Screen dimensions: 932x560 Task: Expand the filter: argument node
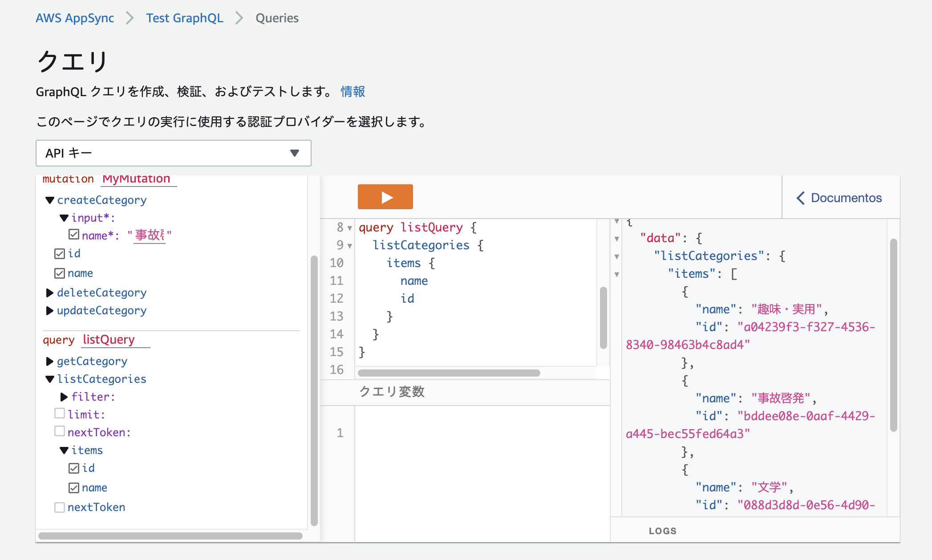[x=64, y=397]
